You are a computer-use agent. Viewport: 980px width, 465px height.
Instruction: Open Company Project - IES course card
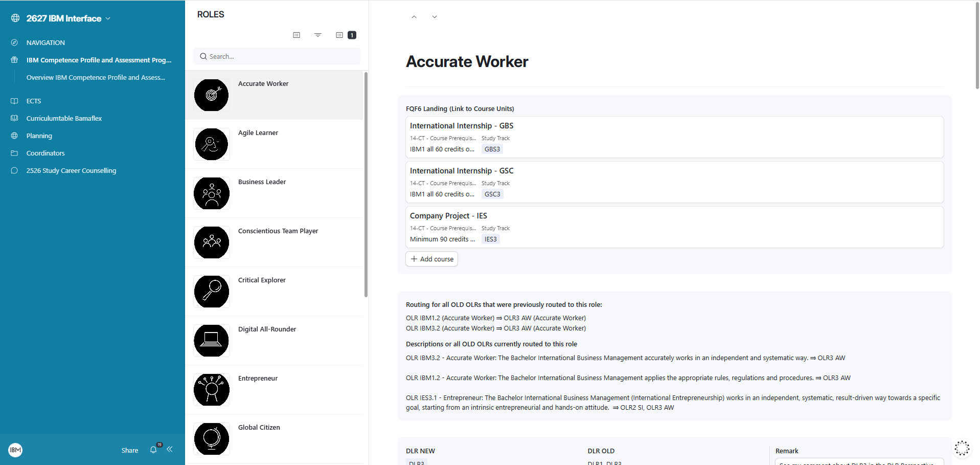[x=675, y=227]
